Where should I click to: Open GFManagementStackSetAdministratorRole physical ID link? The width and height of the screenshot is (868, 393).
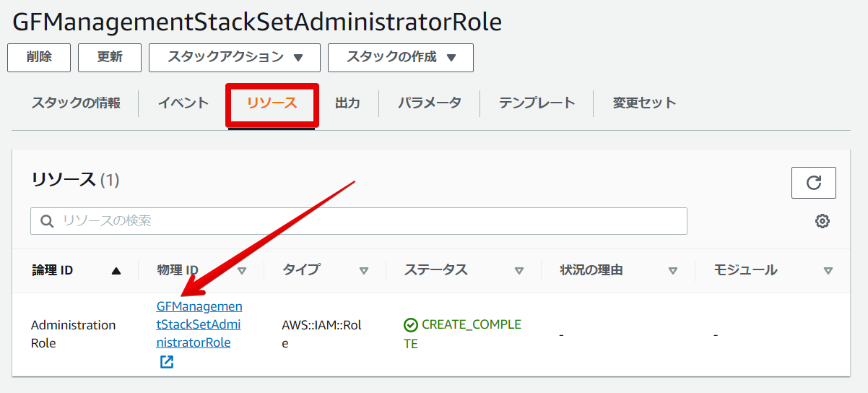199,324
